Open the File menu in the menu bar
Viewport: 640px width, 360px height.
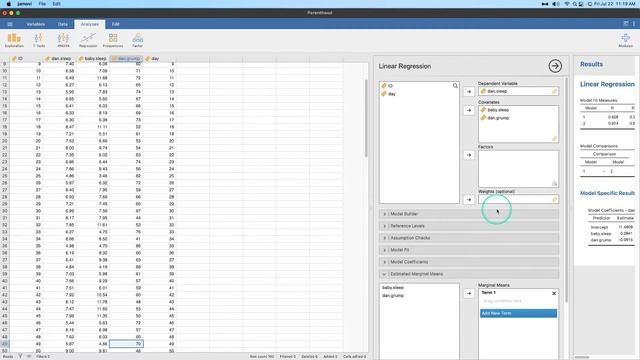coord(42,4)
